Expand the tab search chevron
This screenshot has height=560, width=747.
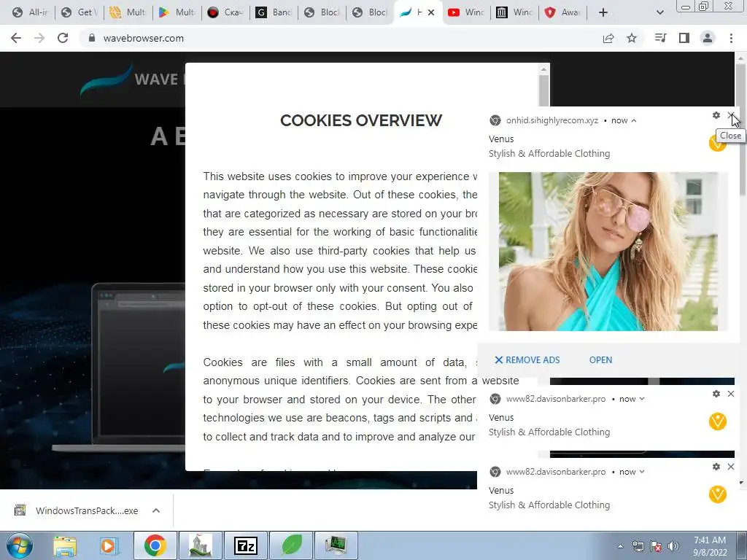[659, 12]
